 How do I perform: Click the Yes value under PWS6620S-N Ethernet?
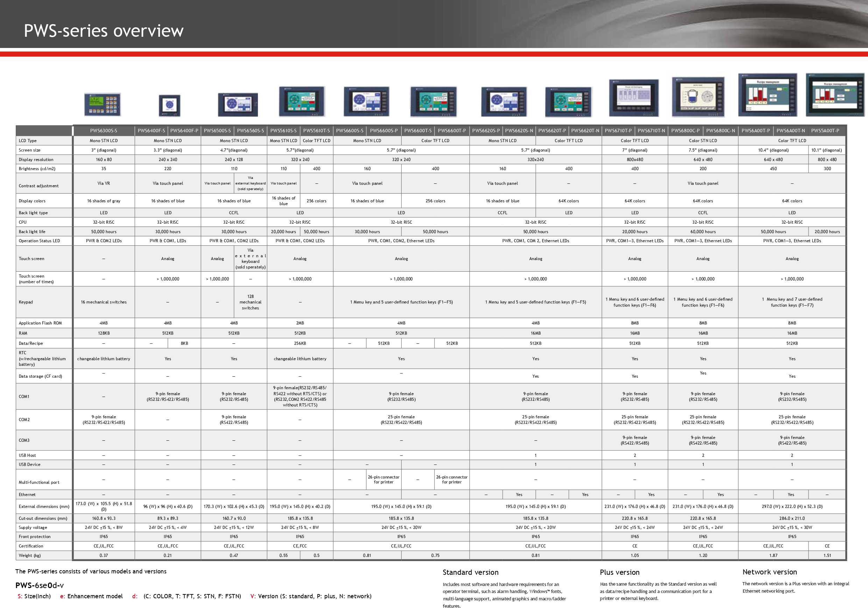[x=519, y=494]
